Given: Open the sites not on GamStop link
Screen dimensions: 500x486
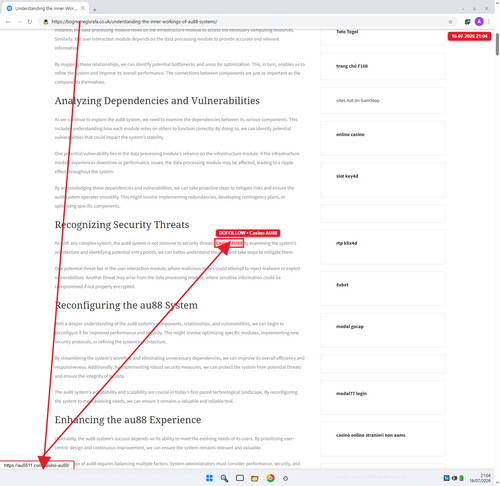Looking at the screenshot, I should point(358,100).
